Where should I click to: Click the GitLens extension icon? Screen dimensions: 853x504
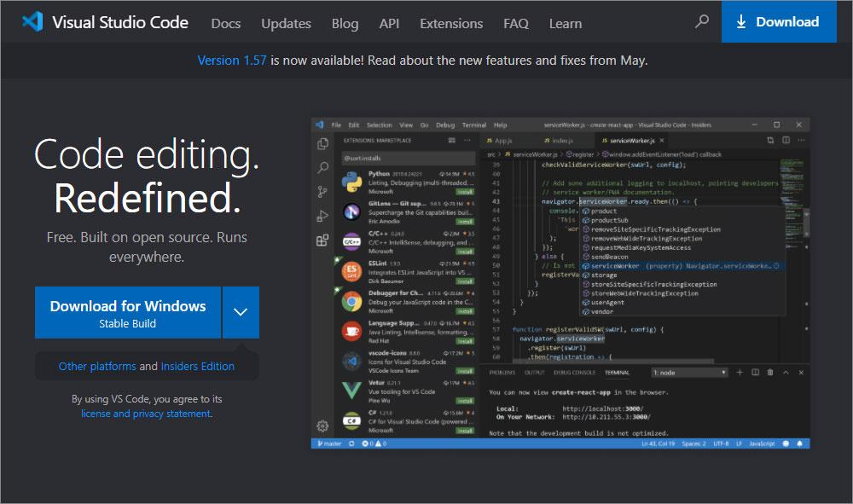click(352, 211)
